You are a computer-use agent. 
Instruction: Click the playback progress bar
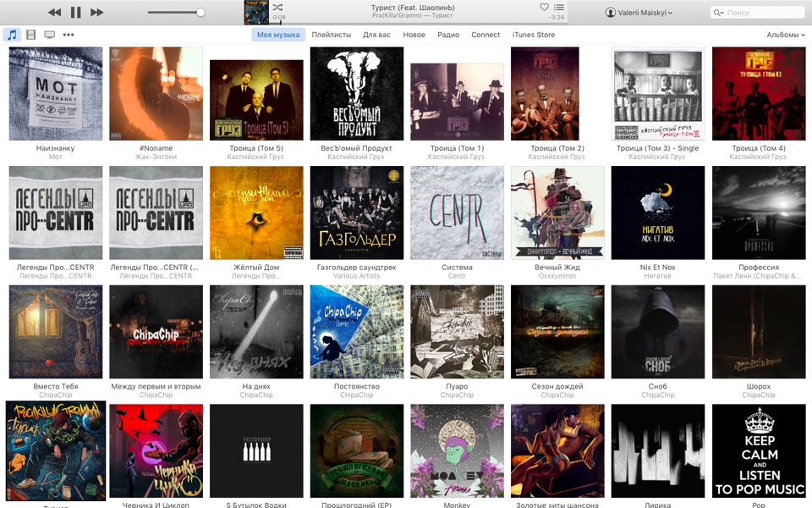[x=417, y=24]
